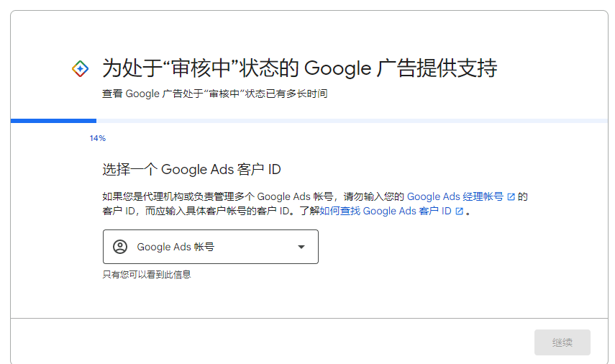Viewport: 615px width, 364px height.
Task: Click the 14% progress label
Action: pyautogui.click(x=97, y=138)
